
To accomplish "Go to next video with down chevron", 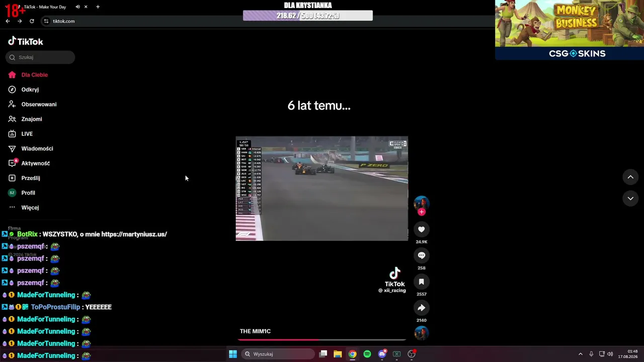I will (630, 199).
